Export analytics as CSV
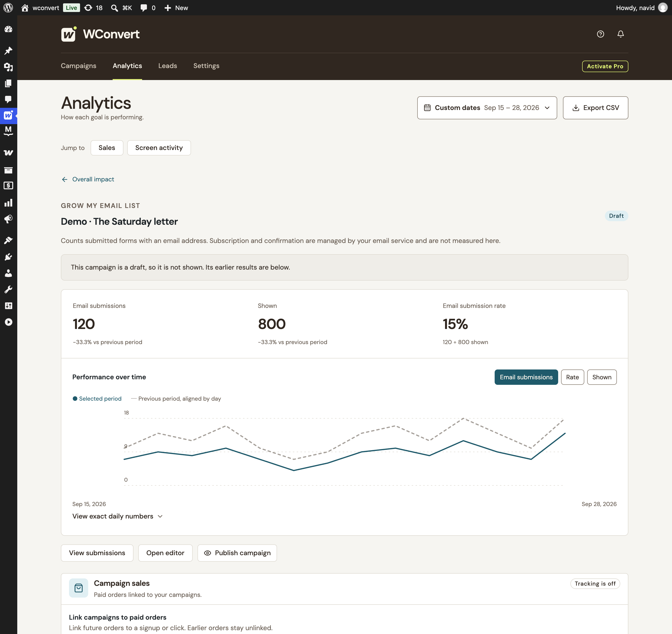 595,108
